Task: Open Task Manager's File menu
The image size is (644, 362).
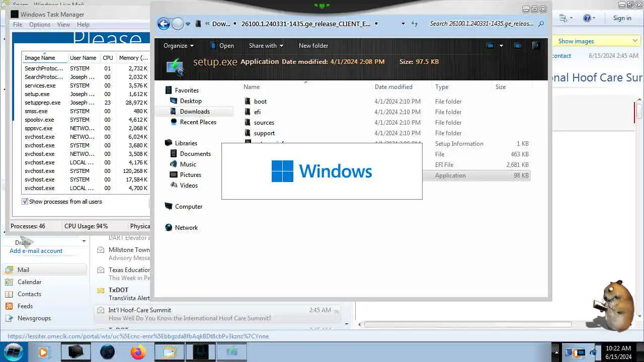Action: coord(18,25)
